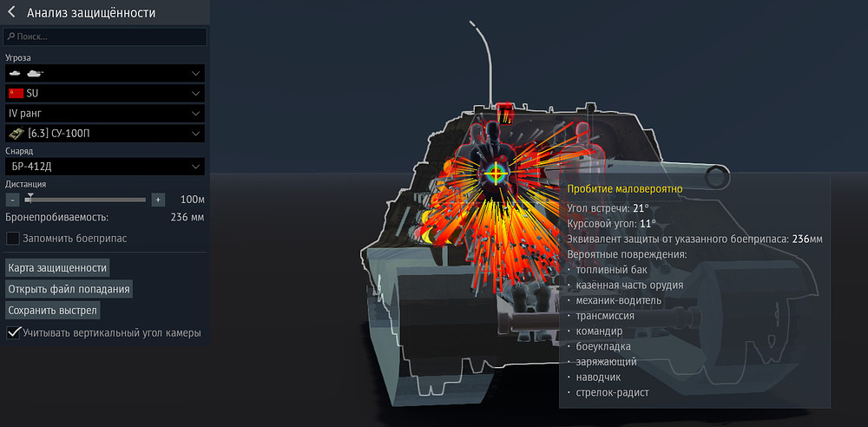The height and width of the screenshot is (427, 868).
Task: Open the vehicle type dropdown under Угроза
Action: 196,73
